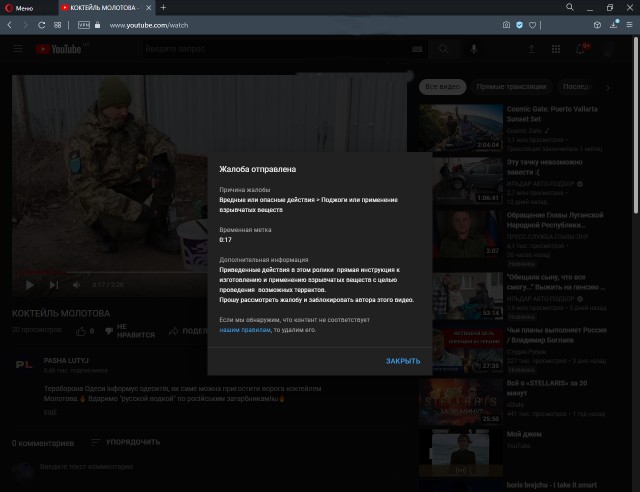The image size is (640, 492).
Task: Open the tab search magnifier icon
Action: tap(570, 7)
